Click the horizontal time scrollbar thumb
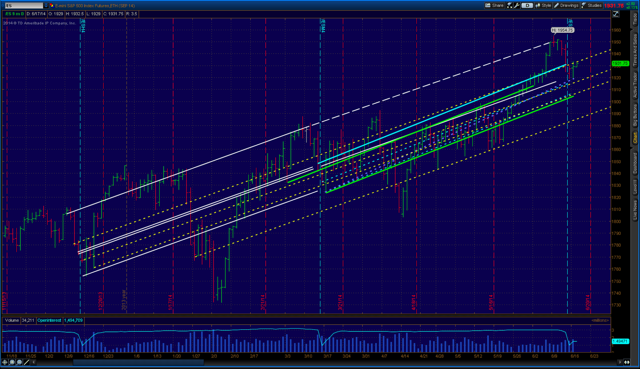Screen dimensions: 640x369 (x=138, y=362)
